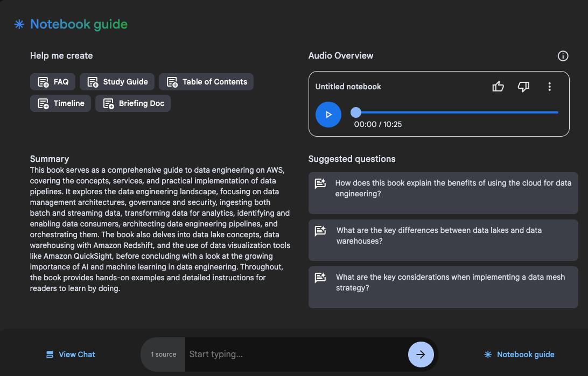
Task: Click the Notebook guide sparkle icon in header
Action: pyautogui.click(x=19, y=24)
